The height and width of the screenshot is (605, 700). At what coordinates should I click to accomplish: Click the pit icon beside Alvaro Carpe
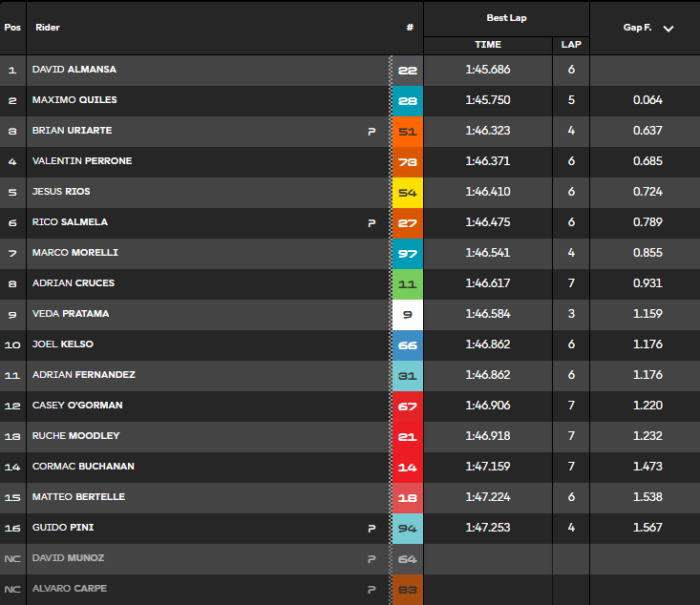[371, 590]
